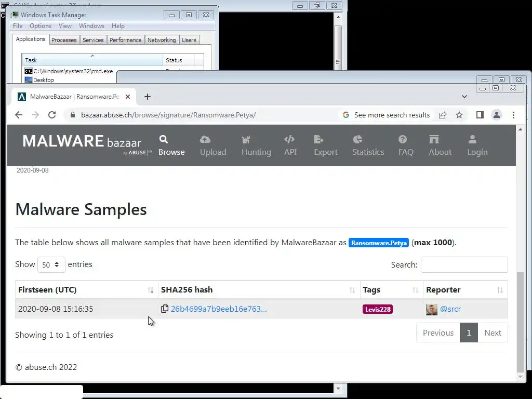The height and width of the screenshot is (399, 532).
Task: Open the Hunting cat icon
Action: tap(246, 139)
